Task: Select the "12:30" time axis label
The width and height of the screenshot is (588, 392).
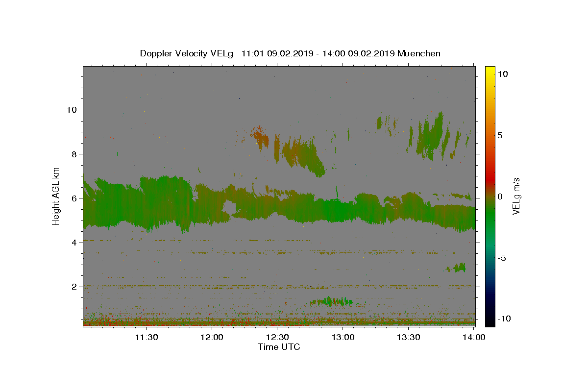Action: pyautogui.click(x=277, y=337)
